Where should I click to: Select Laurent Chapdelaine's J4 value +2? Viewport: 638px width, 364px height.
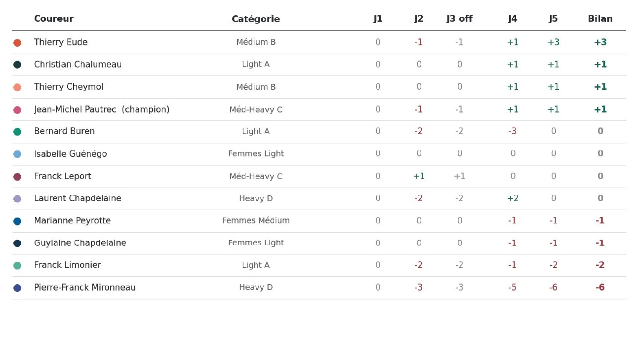point(513,198)
